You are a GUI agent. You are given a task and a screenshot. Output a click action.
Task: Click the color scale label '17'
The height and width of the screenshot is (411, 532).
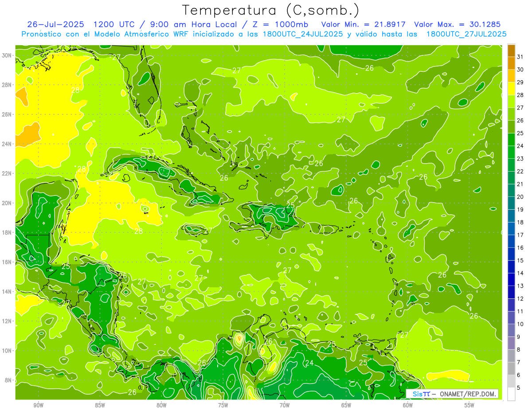click(x=520, y=235)
